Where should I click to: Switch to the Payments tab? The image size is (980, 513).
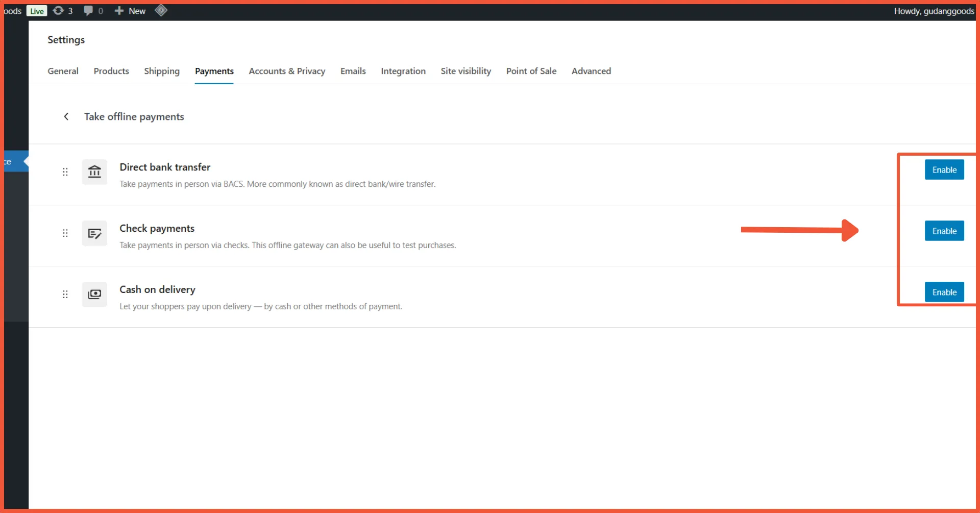click(x=214, y=71)
